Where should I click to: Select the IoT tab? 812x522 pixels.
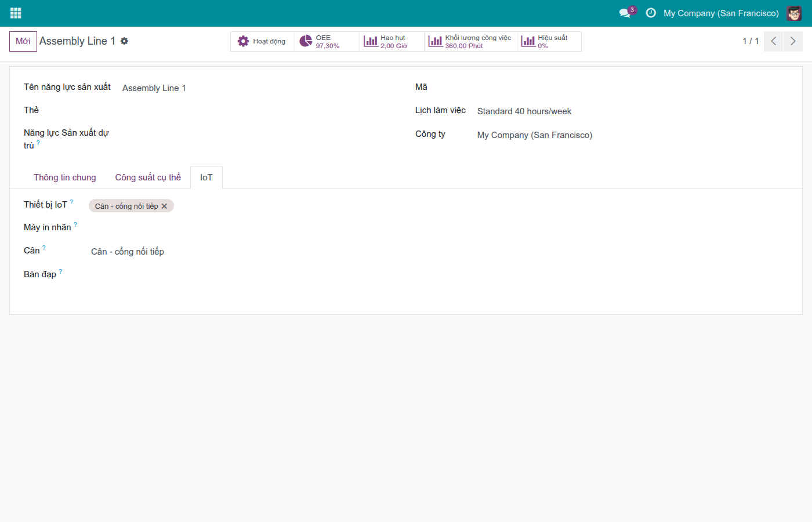click(x=206, y=177)
